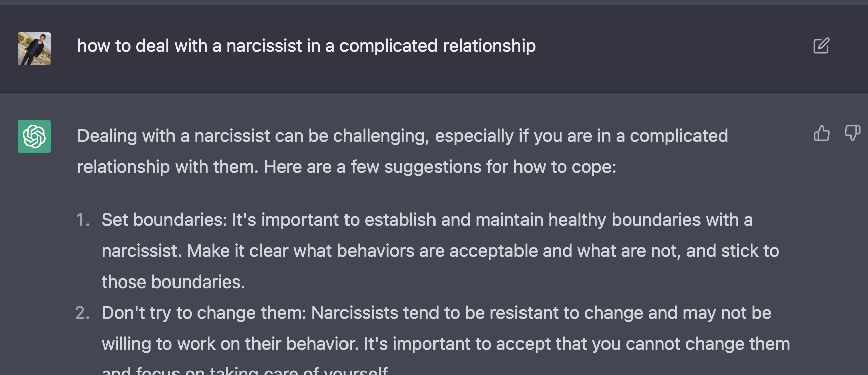Screen dimensions: 868x375
Task: Click the cut-off "taking care of yourself" line
Action: point(298,371)
